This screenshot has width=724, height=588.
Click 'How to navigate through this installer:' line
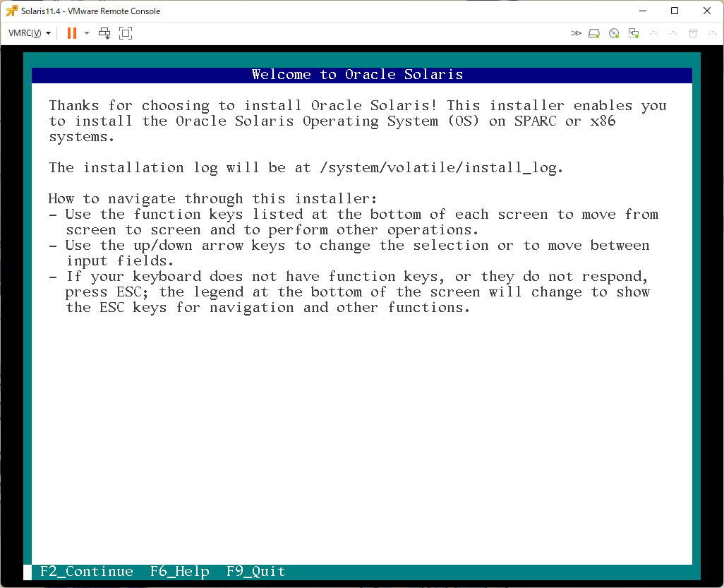pos(213,199)
